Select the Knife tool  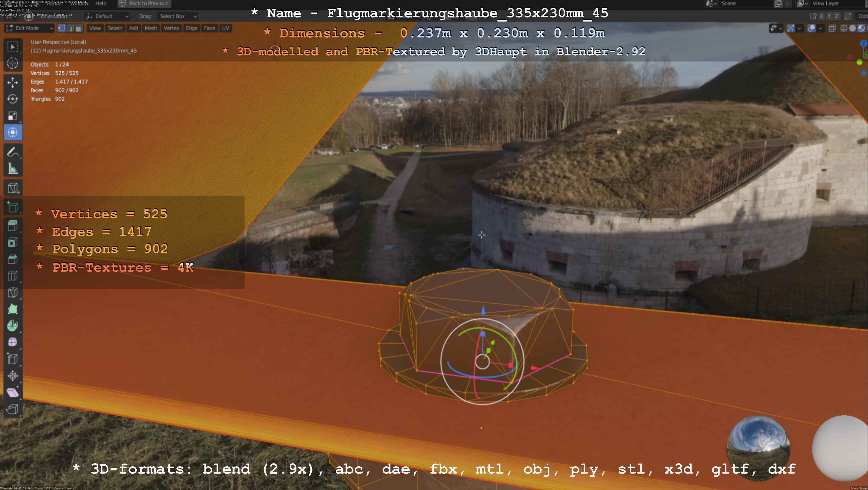[x=13, y=292]
